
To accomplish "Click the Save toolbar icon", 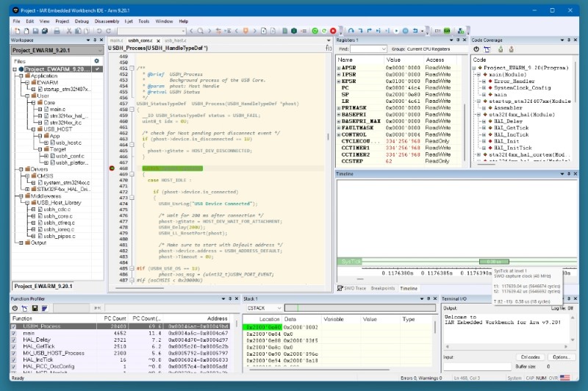I will click(x=35, y=31).
